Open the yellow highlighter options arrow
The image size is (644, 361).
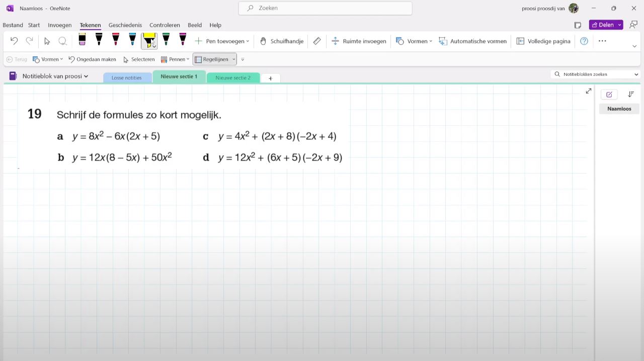[x=154, y=47]
